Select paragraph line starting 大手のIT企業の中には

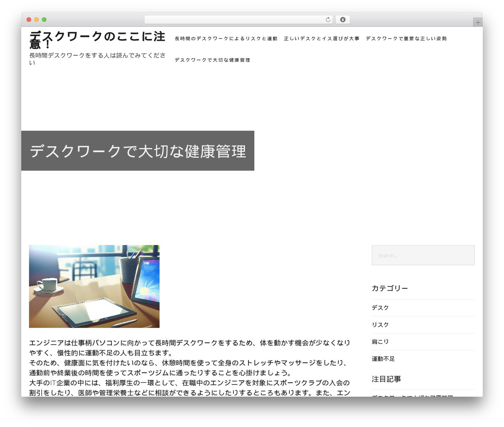pos(190,388)
